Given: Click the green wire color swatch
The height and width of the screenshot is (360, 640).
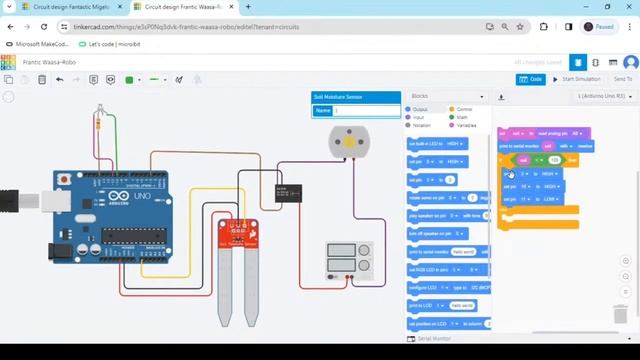Looking at the screenshot, I should click(129, 80).
